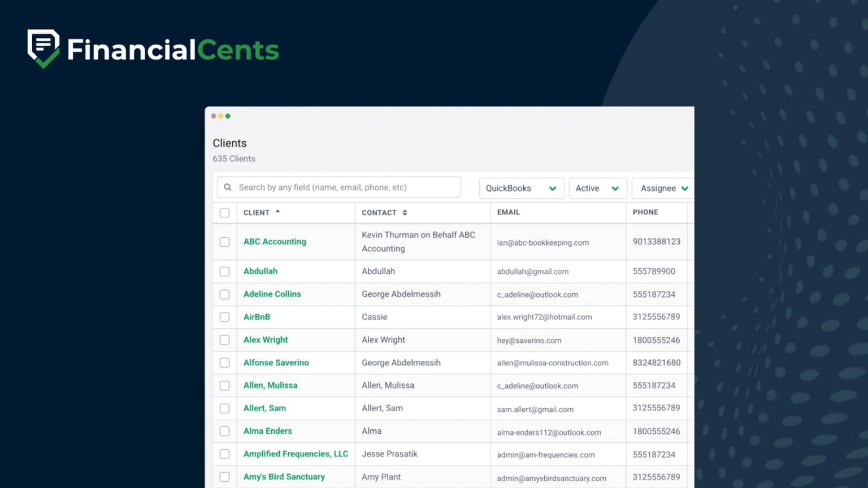Open the ABC Accounting client link

click(275, 241)
